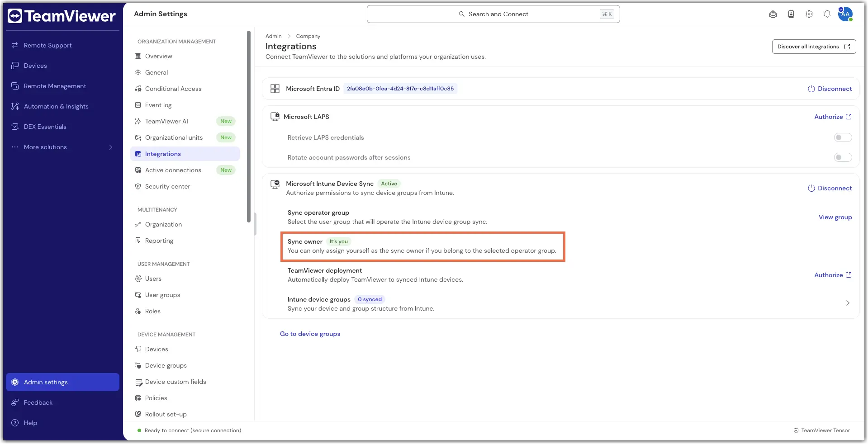Click the Microsoft Entra ID grid icon
Viewport: 868px width, 444px height.
(275, 89)
